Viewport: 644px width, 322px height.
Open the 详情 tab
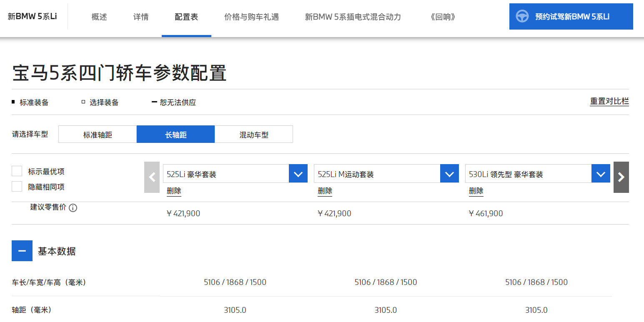[141, 17]
